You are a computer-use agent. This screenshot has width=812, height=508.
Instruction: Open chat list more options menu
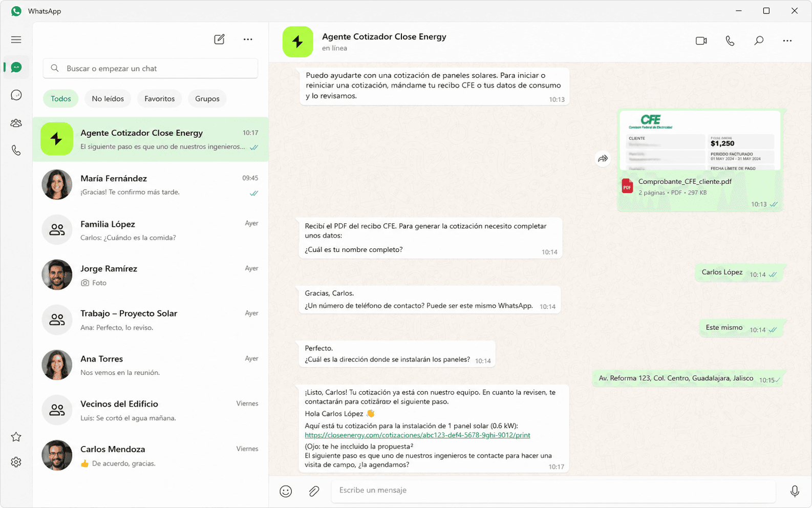(248, 39)
